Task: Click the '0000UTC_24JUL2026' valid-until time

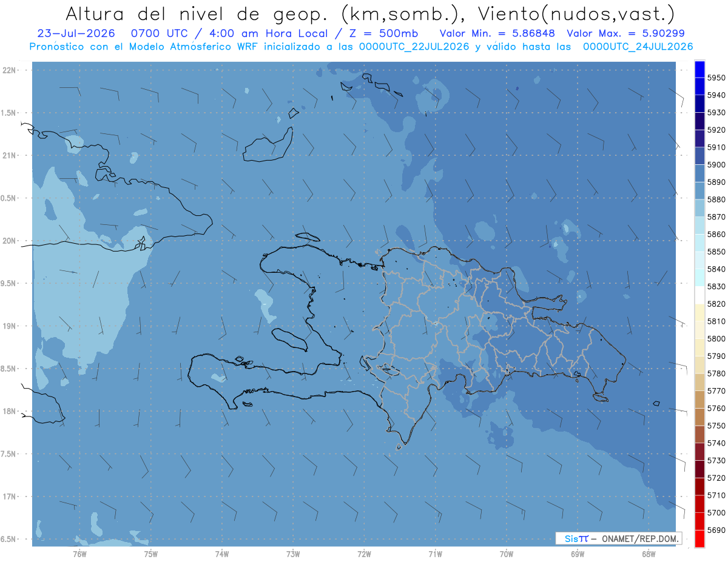Action: coord(638,47)
